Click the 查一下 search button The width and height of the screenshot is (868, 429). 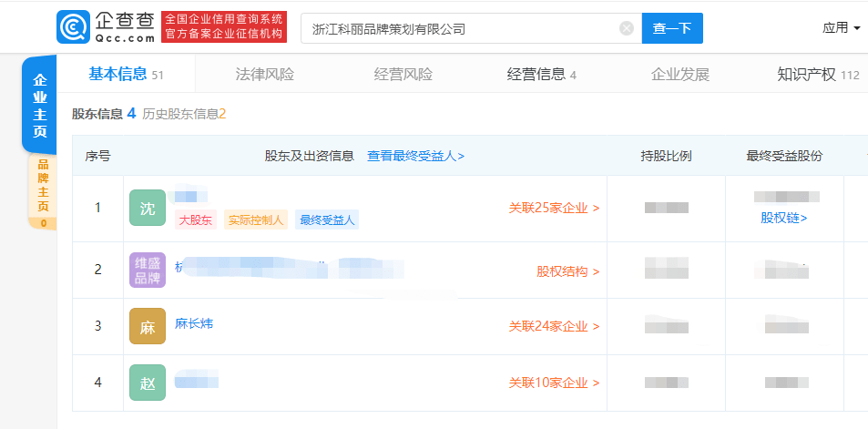tap(672, 28)
